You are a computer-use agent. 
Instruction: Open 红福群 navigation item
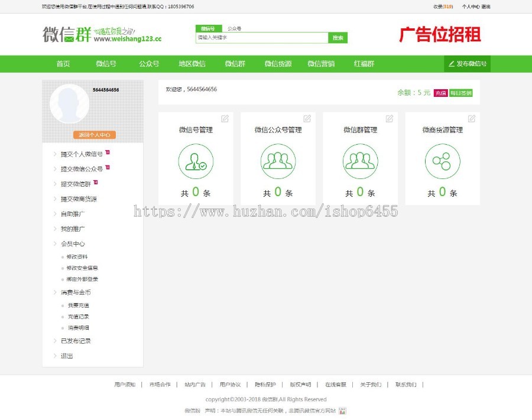364,64
